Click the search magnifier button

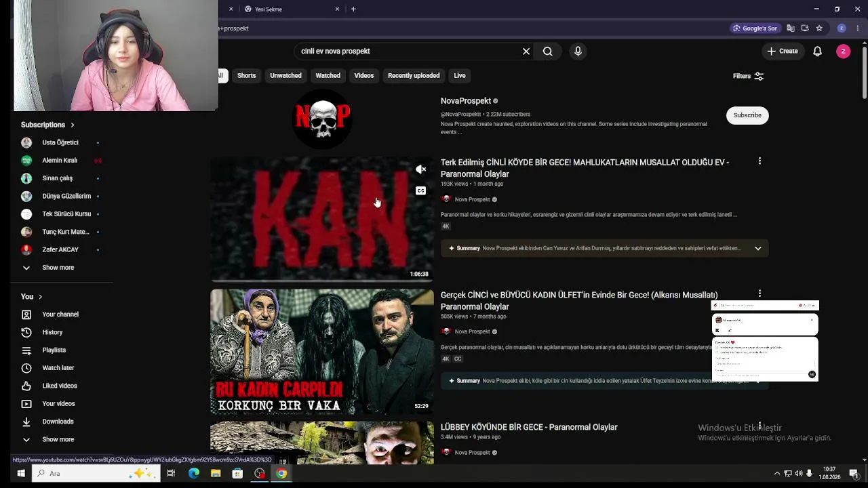pos(547,51)
